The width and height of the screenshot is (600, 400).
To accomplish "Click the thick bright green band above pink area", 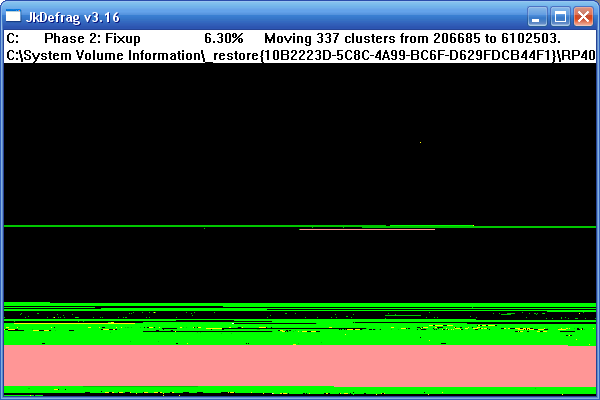I will (x=300, y=336).
